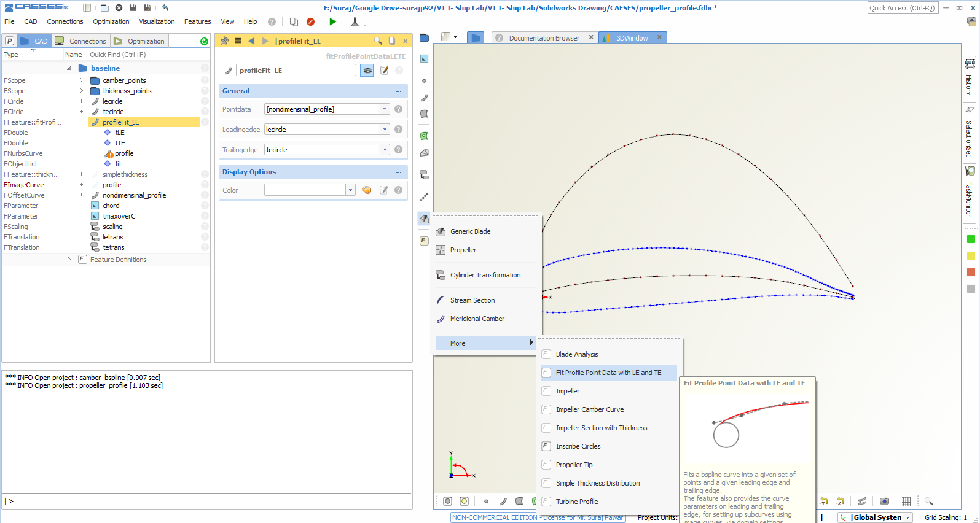Open the Features menu
Viewport: 980px width, 523px height.
pyautogui.click(x=197, y=21)
